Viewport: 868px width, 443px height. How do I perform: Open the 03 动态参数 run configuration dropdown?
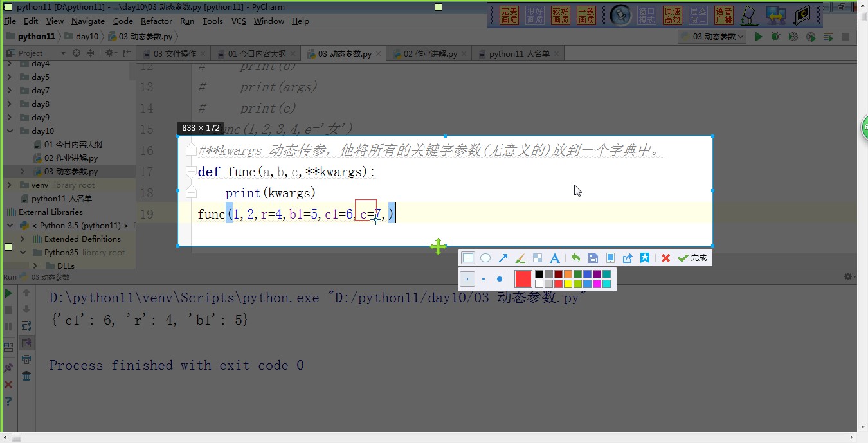point(712,37)
